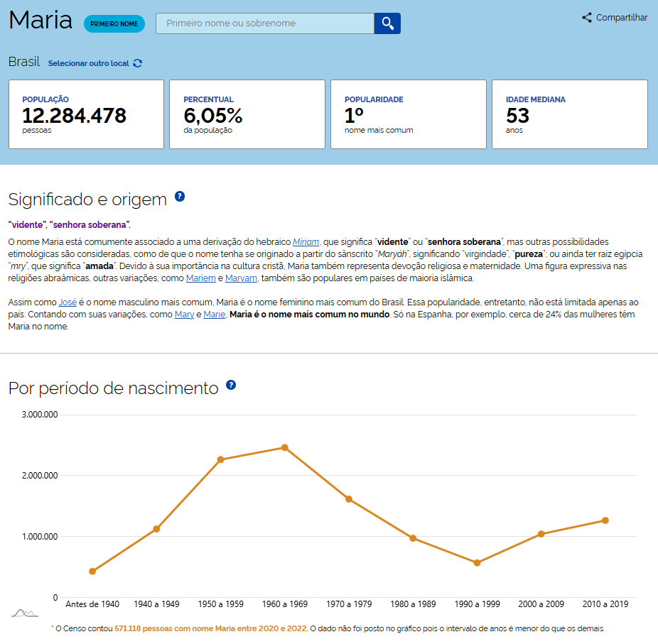Open help icon next to Significado e origem
The width and height of the screenshot is (658, 644).
[180, 197]
